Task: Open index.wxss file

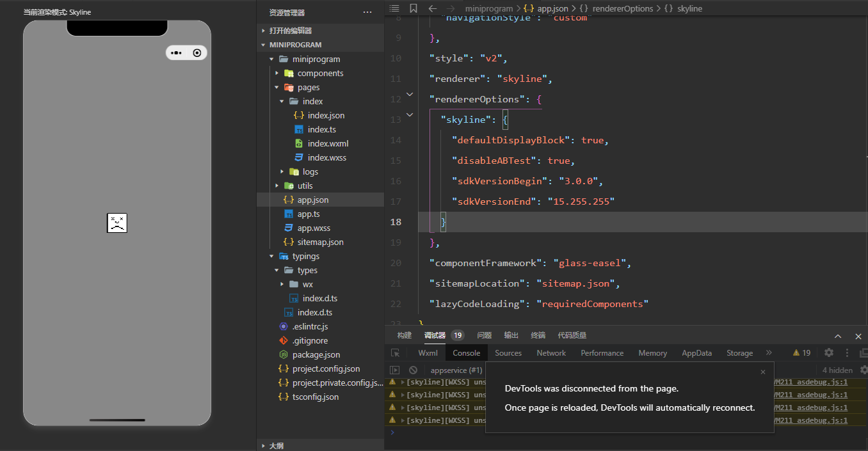Action: click(x=320, y=157)
